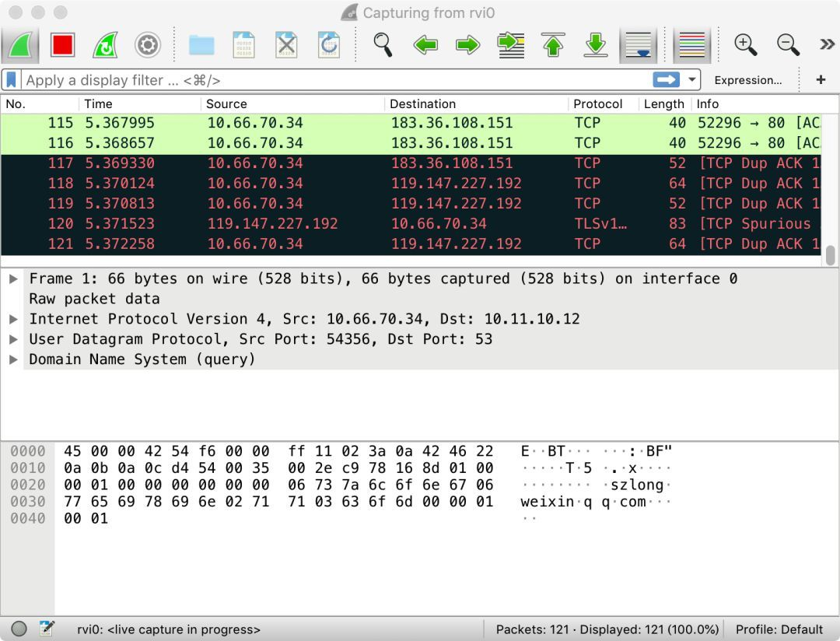Click the display filter bookmark icon

[11, 80]
